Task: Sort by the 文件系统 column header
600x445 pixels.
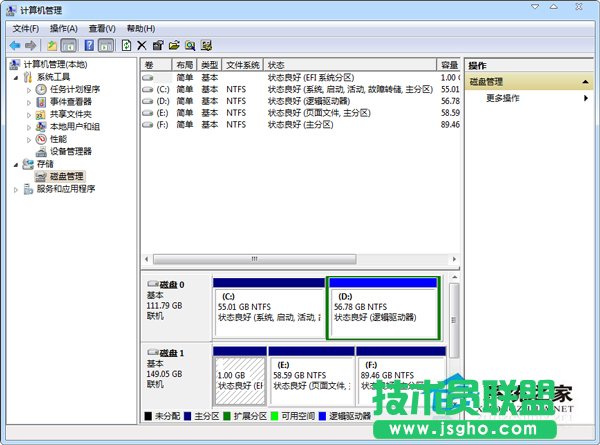Action: click(x=243, y=65)
